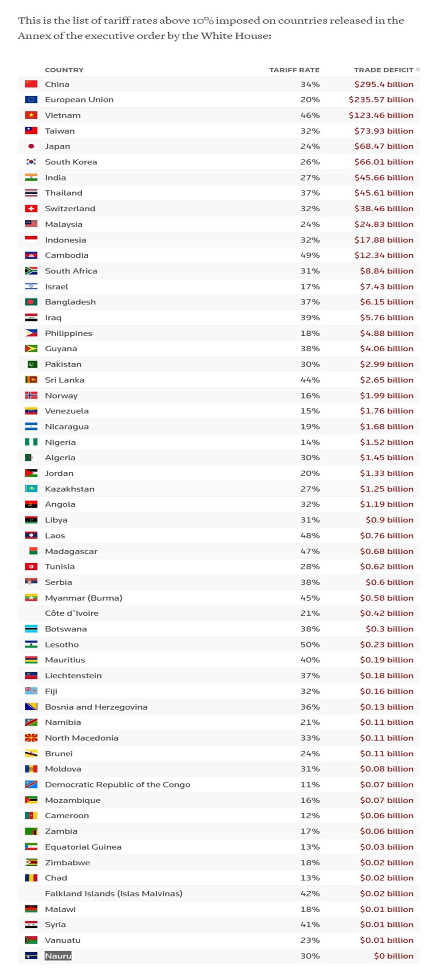
Task: Click the Trade Deficit column header
Action: (384, 70)
